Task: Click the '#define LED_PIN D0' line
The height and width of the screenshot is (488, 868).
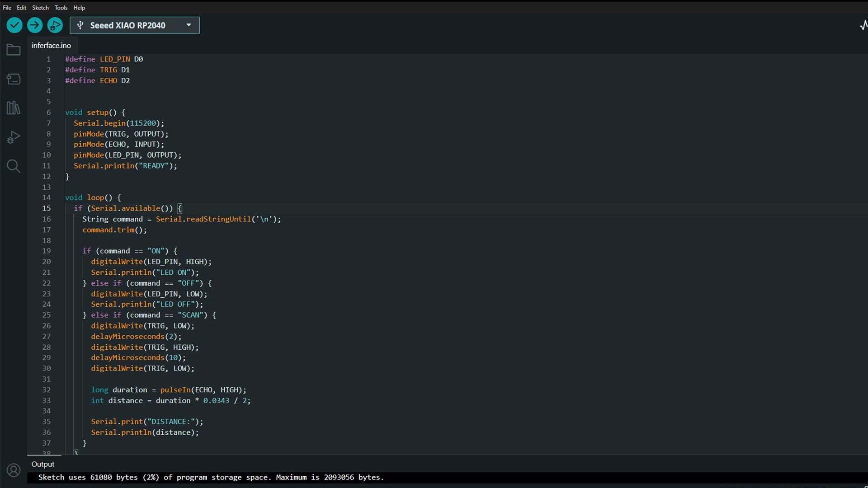Action: click(104, 59)
